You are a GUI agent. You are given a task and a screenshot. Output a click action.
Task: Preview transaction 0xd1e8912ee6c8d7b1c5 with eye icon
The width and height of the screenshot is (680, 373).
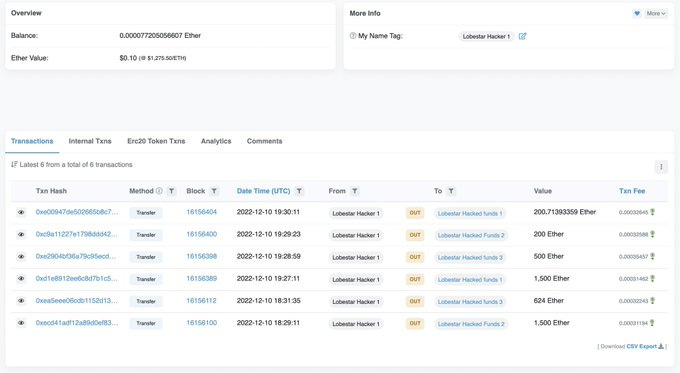[x=21, y=279]
